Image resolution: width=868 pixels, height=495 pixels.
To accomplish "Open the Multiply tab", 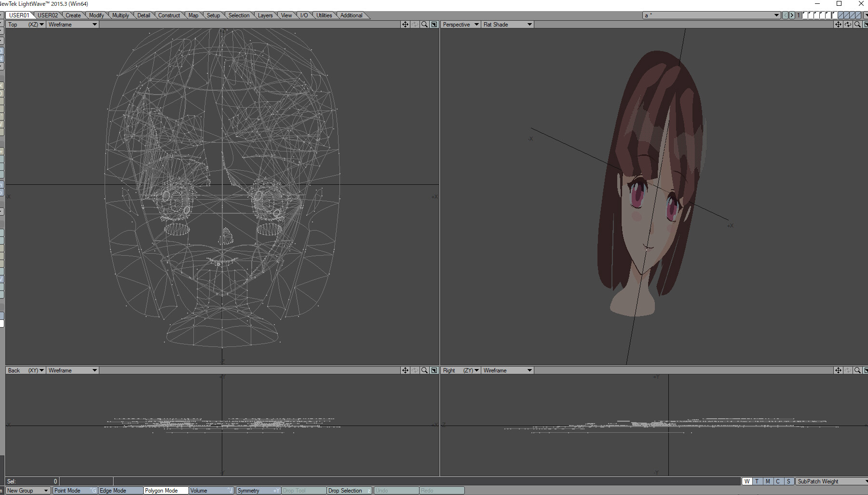I will tap(121, 15).
